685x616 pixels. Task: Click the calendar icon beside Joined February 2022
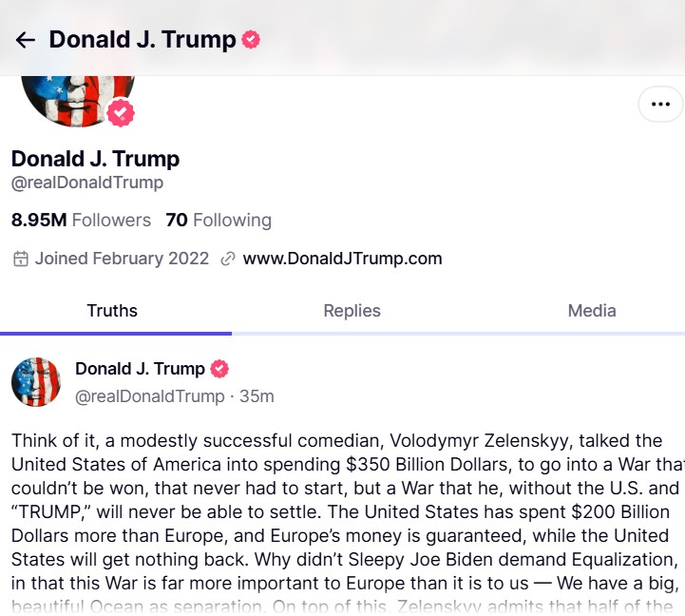tap(21, 259)
